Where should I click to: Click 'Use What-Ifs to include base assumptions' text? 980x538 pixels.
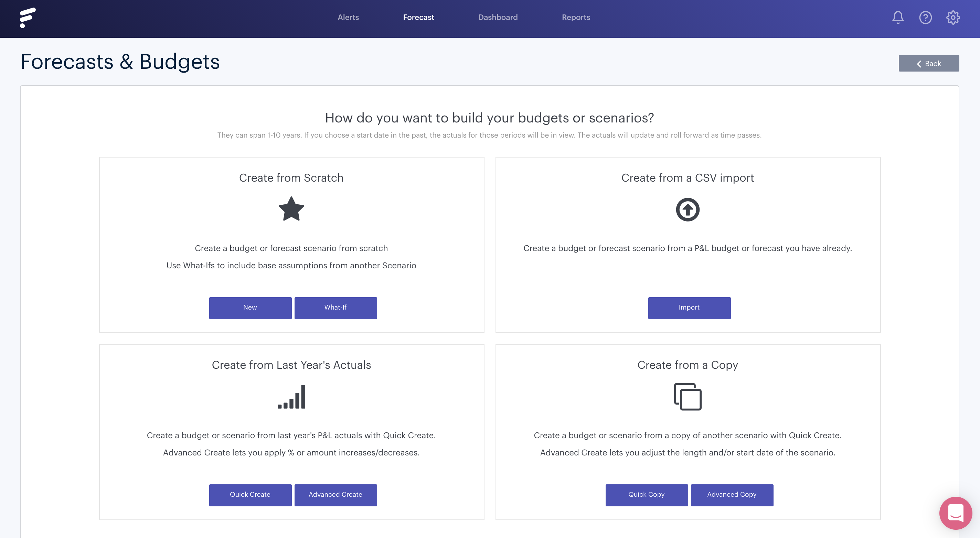(x=291, y=266)
